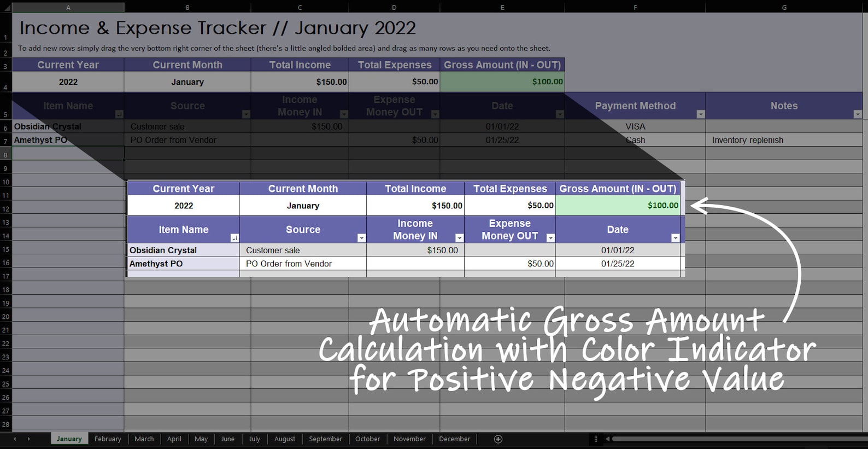Switch to the January sheet tab
The image size is (868, 449).
coord(69,439)
